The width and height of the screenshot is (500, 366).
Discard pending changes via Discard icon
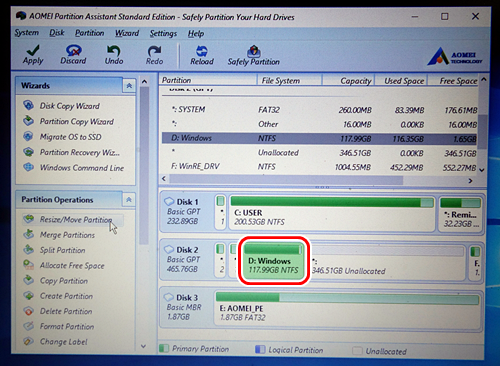pyautogui.click(x=73, y=54)
